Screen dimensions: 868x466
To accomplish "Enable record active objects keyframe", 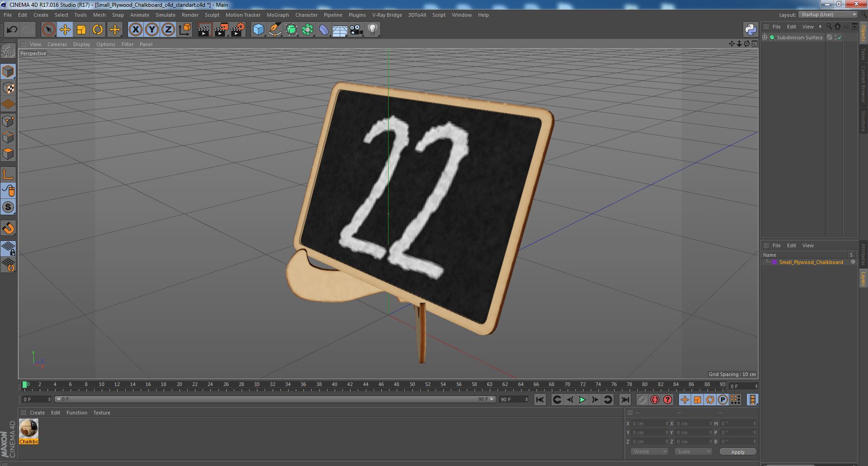I will [x=642, y=400].
